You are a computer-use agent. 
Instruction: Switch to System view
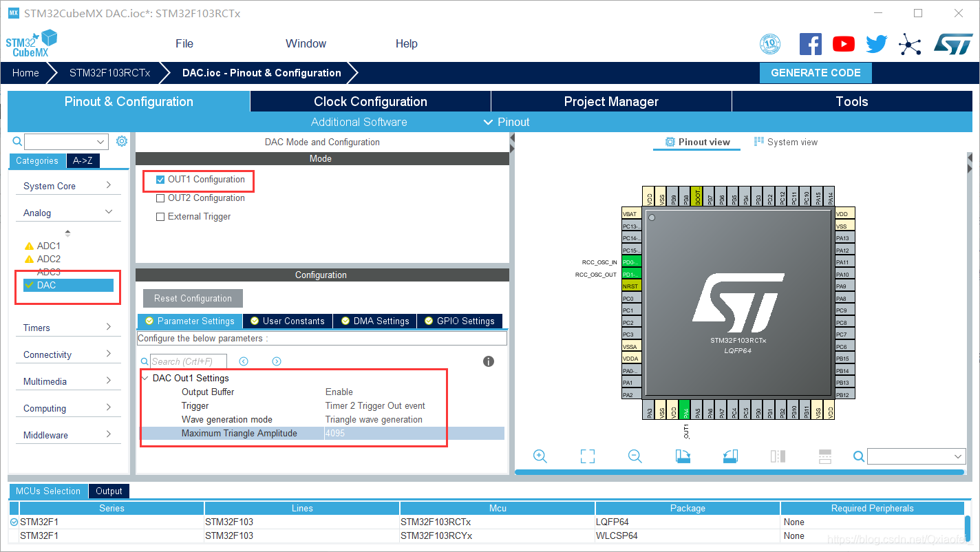click(x=786, y=142)
